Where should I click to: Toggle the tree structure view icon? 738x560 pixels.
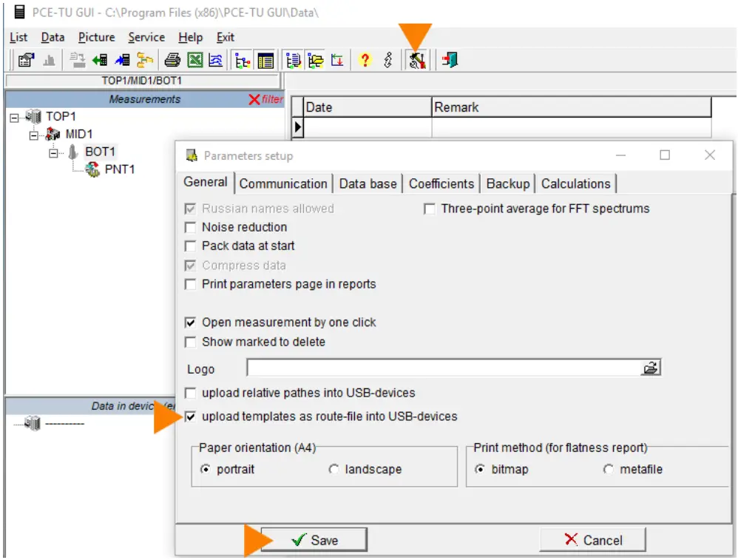coord(243,61)
